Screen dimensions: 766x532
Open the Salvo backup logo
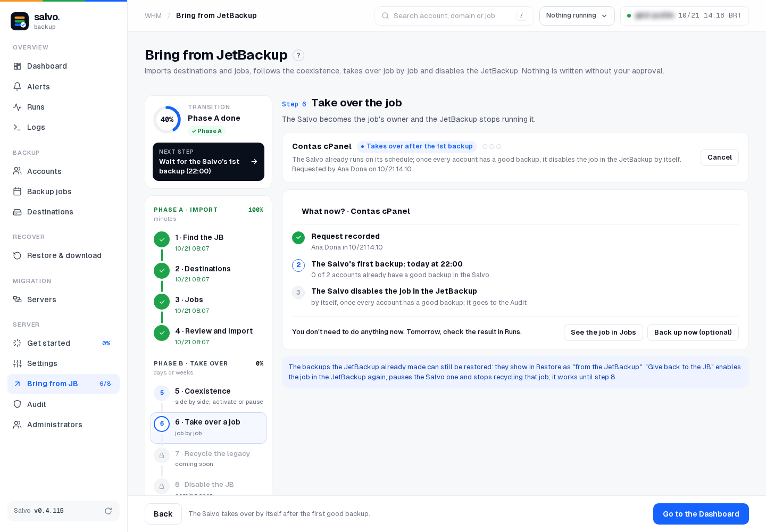[x=20, y=21]
